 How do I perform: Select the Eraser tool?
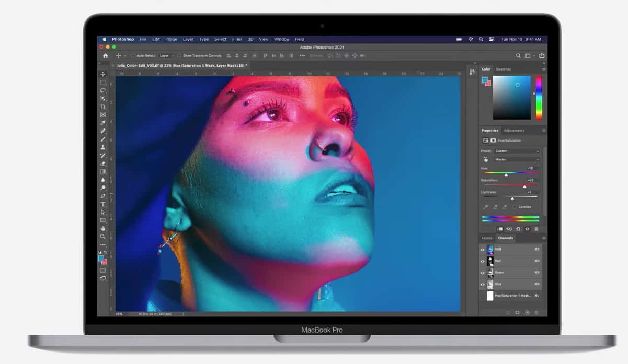click(x=103, y=163)
